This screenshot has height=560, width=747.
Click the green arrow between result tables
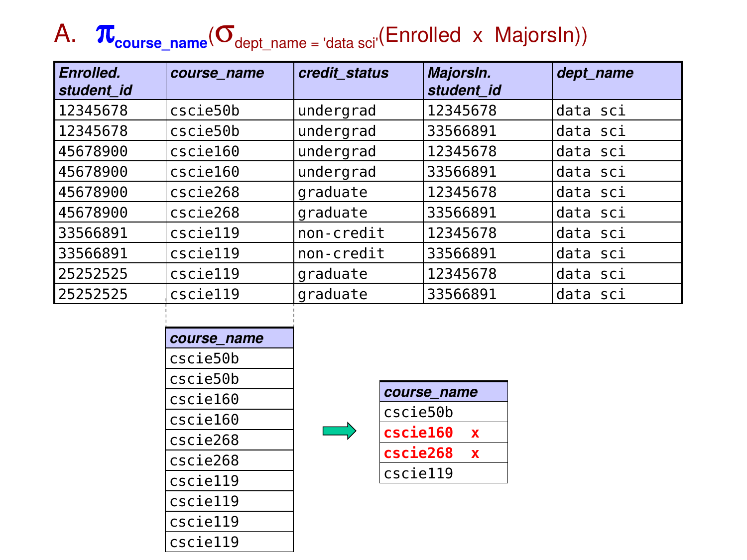(339, 431)
